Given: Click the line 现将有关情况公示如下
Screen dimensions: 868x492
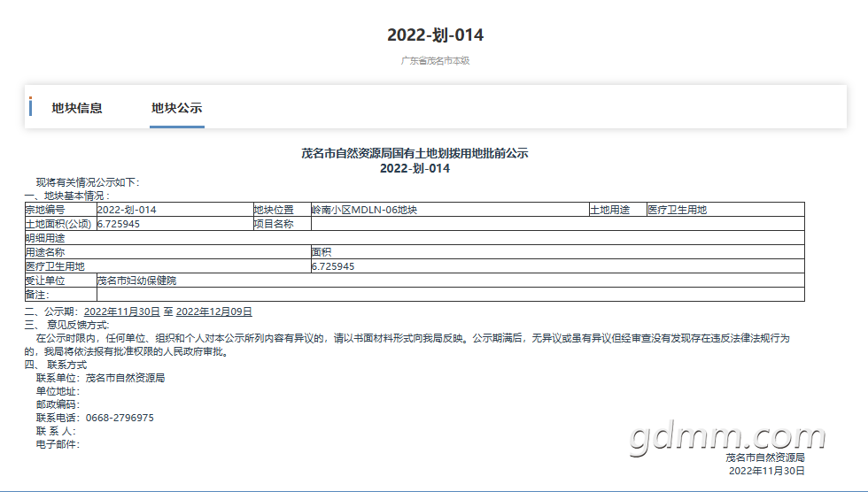Looking at the screenshot, I should (88, 182).
